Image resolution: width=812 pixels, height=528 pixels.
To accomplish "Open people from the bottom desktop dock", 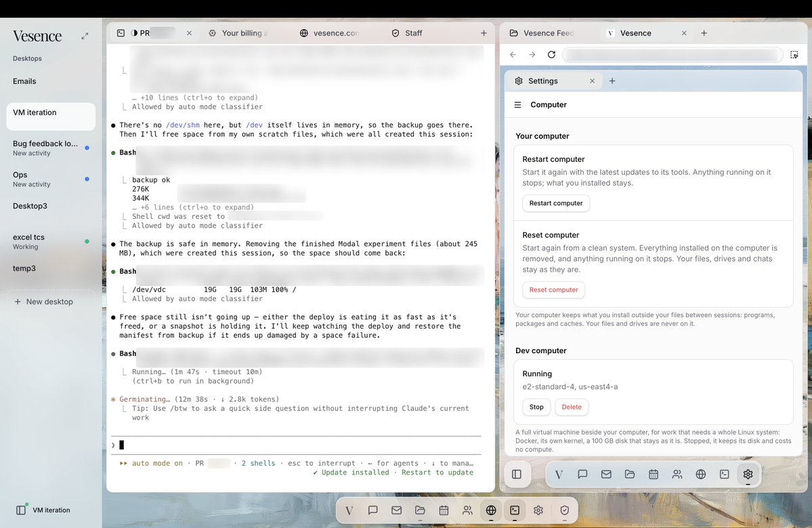I will click(x=467, y=510).
